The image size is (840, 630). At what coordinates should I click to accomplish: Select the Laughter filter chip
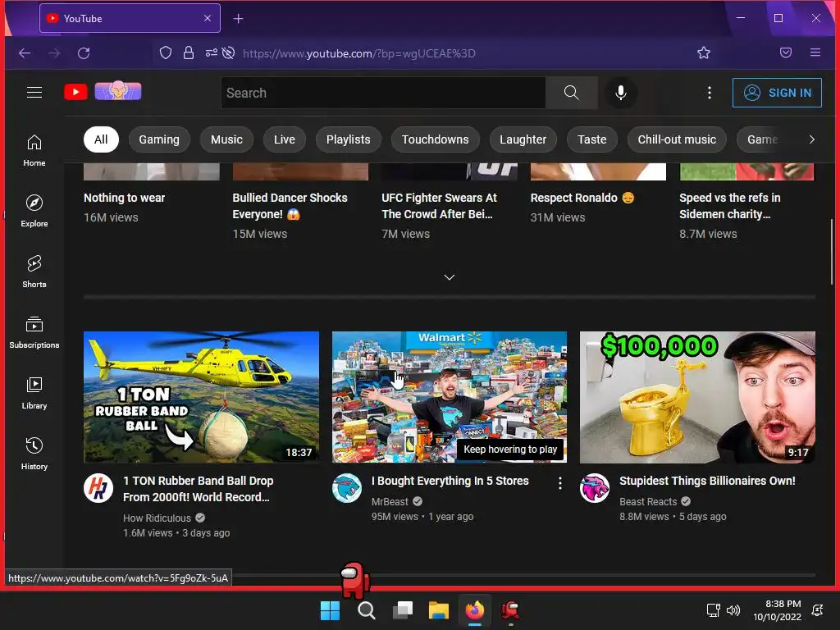[x=523, y=139]
